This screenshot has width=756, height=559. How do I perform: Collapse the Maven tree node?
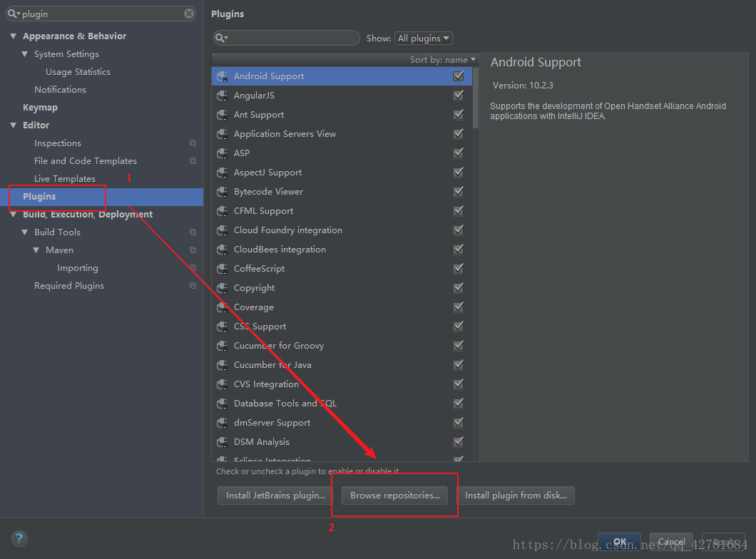pyautogui.click(x=36, y=250)
